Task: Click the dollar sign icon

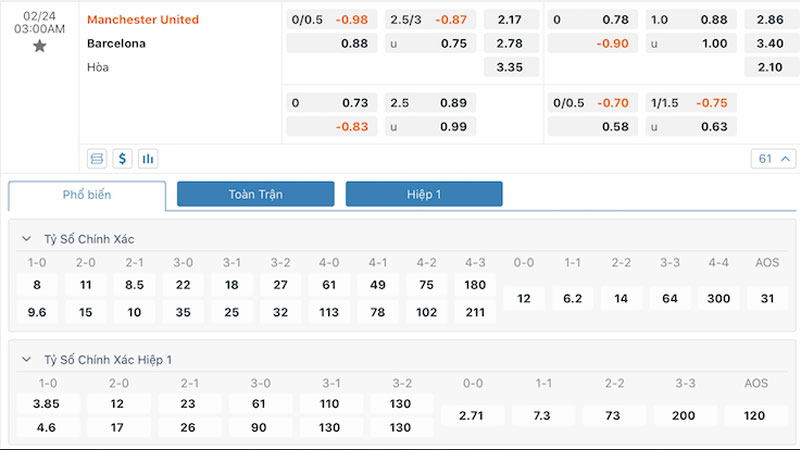Action: click(122, 159)
